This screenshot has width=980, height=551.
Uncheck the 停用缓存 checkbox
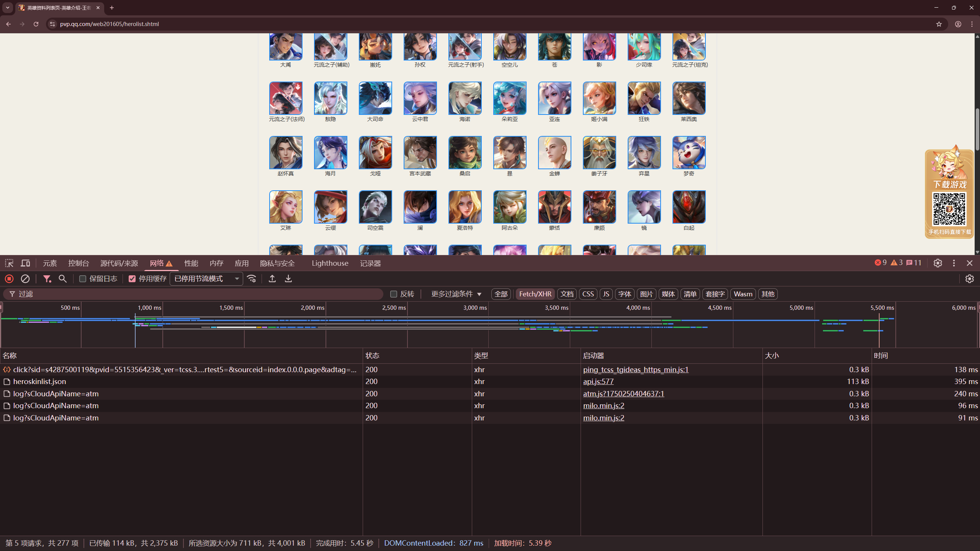pyautogui.click(x=132, y=279)
